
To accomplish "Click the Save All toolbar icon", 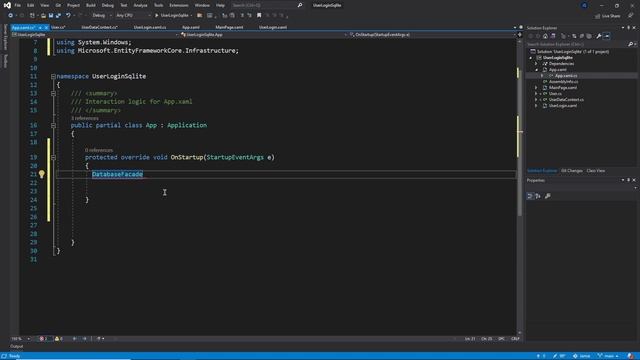I will pos(58,16).
